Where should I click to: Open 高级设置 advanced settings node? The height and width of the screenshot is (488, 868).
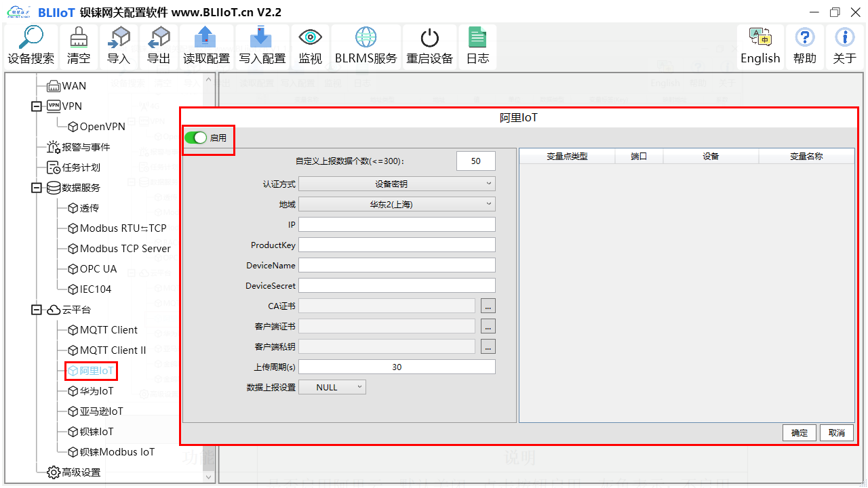click(74, 472)
